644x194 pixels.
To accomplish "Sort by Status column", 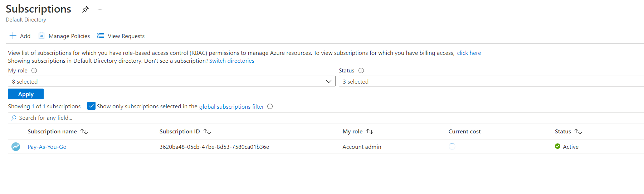I will point(568,132).
